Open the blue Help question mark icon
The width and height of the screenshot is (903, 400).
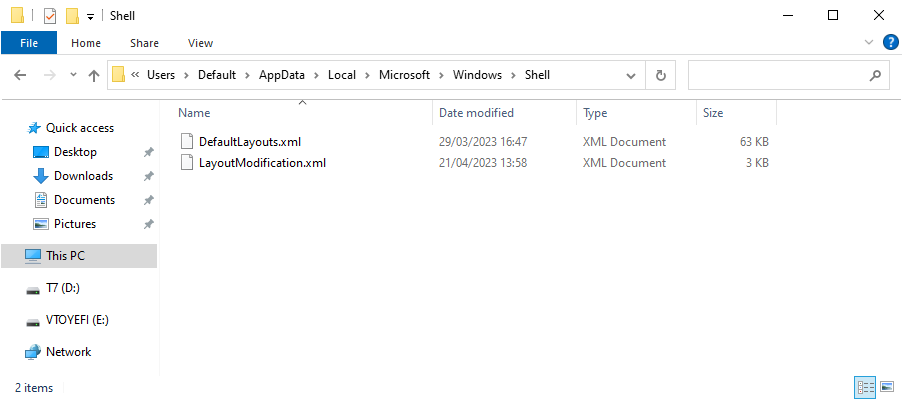pos(890,42)
